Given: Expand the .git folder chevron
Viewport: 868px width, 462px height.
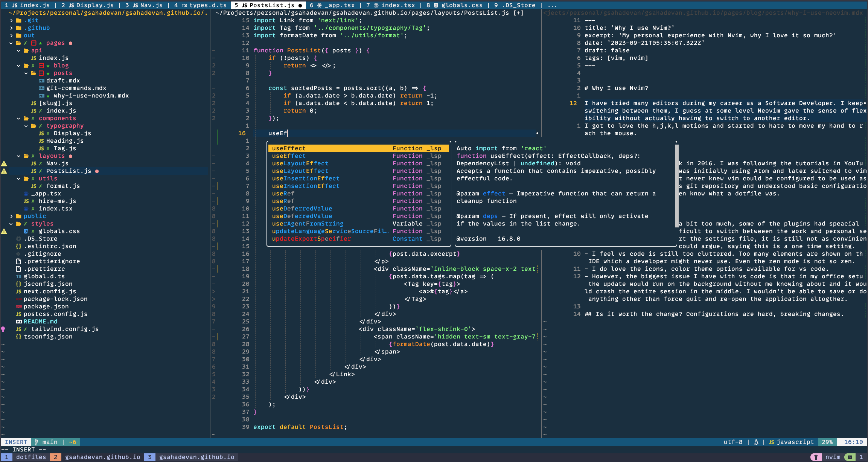Looking at the screenshot, I should (11, 20).
